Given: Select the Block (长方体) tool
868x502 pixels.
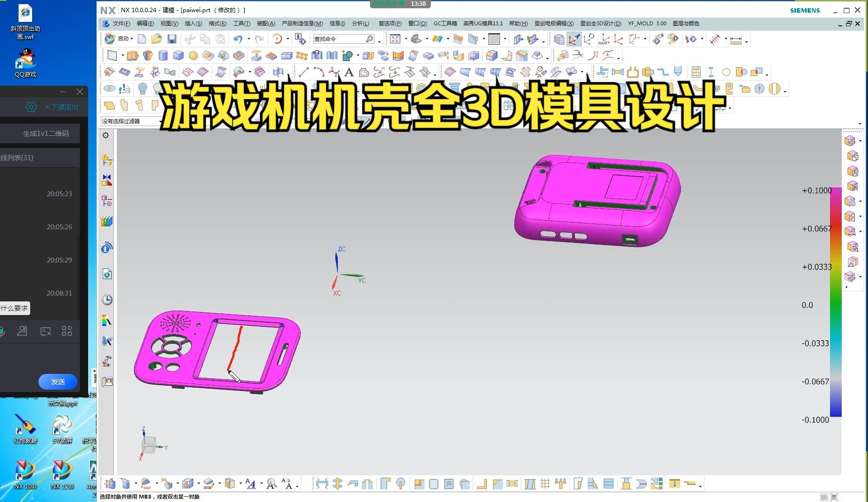Looking at the screenshot, I should coord(178,56).
